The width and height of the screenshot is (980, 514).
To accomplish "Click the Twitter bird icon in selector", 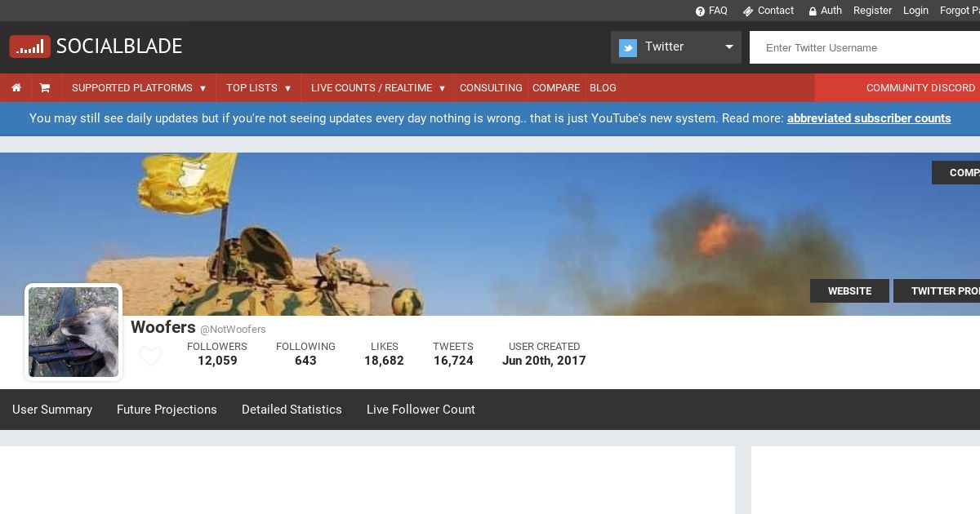I will coord(628,47).
